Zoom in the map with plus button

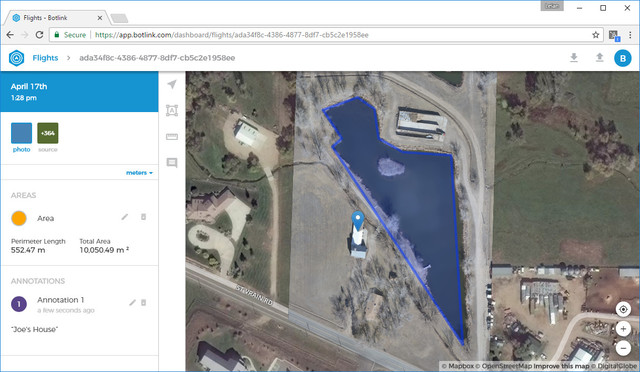(623, 329)
